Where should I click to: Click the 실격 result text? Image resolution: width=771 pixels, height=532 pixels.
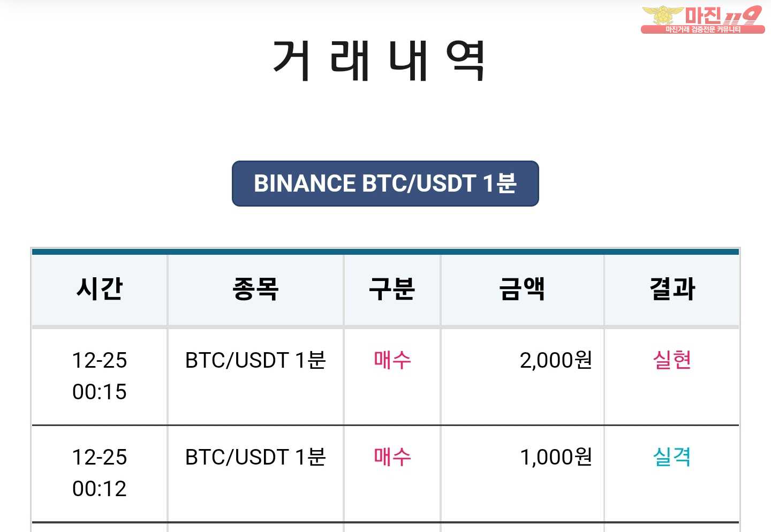(x=672, y=457)
